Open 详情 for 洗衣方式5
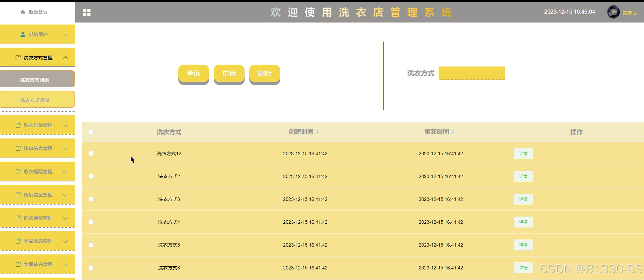Viewport: 644px width, 280px height. (x=523, y=245)
